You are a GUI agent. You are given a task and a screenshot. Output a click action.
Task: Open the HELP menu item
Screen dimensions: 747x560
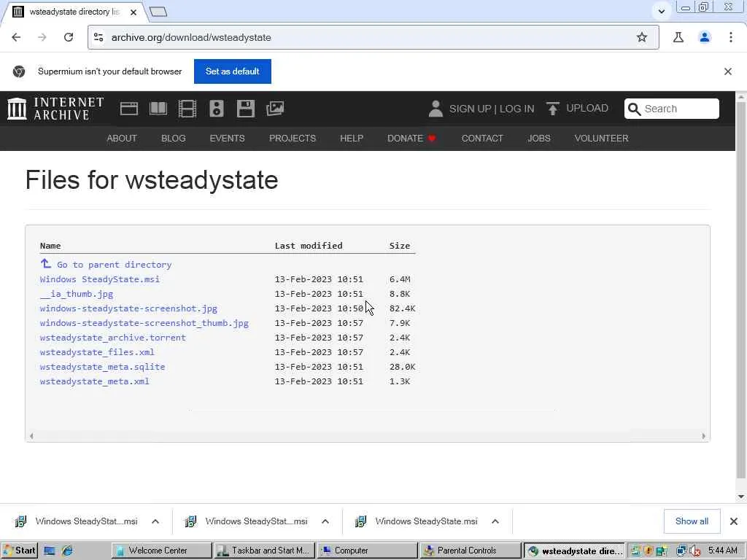(x=352, y=138)
